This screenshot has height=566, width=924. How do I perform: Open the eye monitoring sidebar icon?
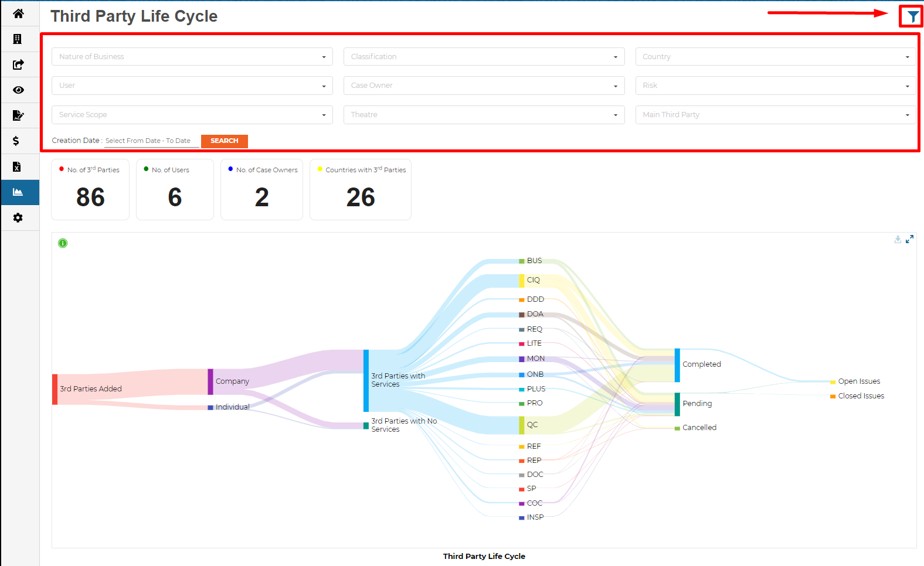(18, 90)
